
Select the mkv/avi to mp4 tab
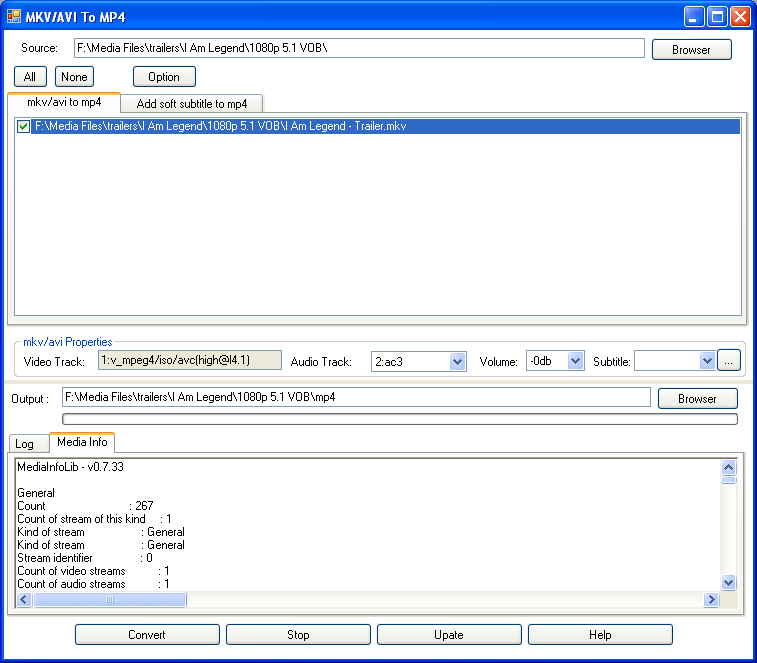pyautogui.click(x=64, y=103)
